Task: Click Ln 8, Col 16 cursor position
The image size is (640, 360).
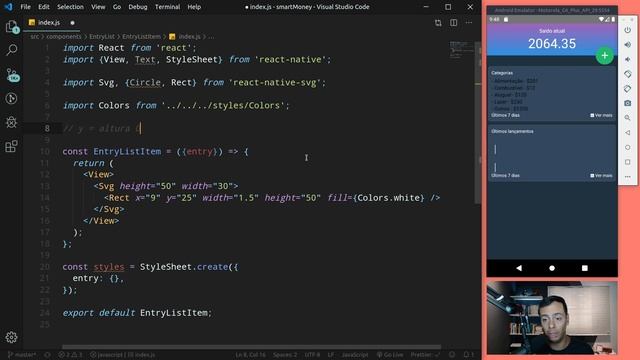Action: (250, 355)
